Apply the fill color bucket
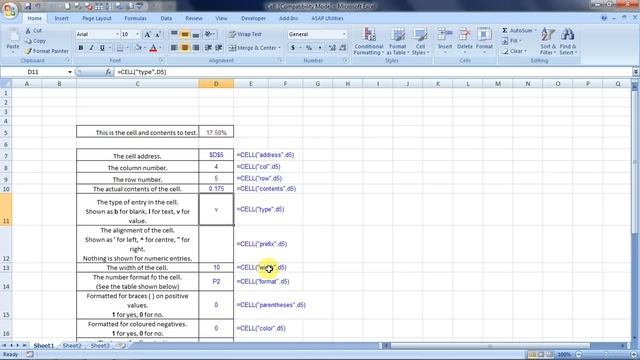 (x=138, y=48)
